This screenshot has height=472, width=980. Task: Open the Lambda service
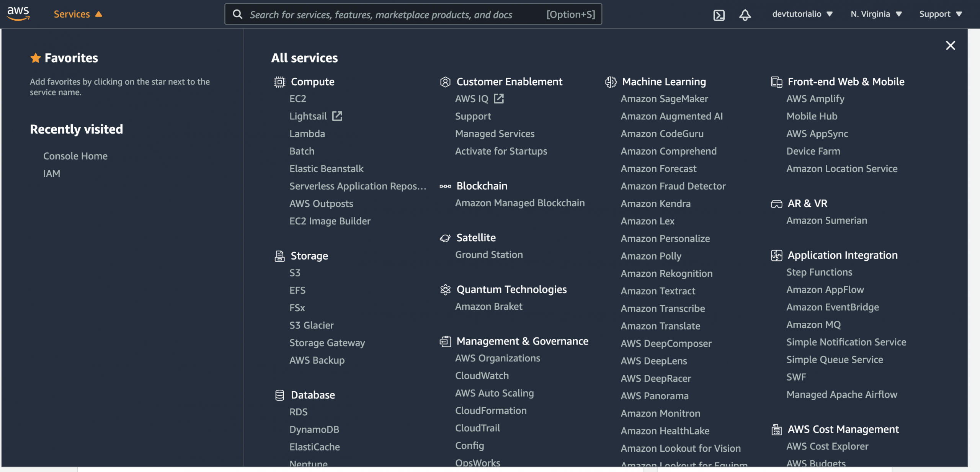[x=307, y=134]
